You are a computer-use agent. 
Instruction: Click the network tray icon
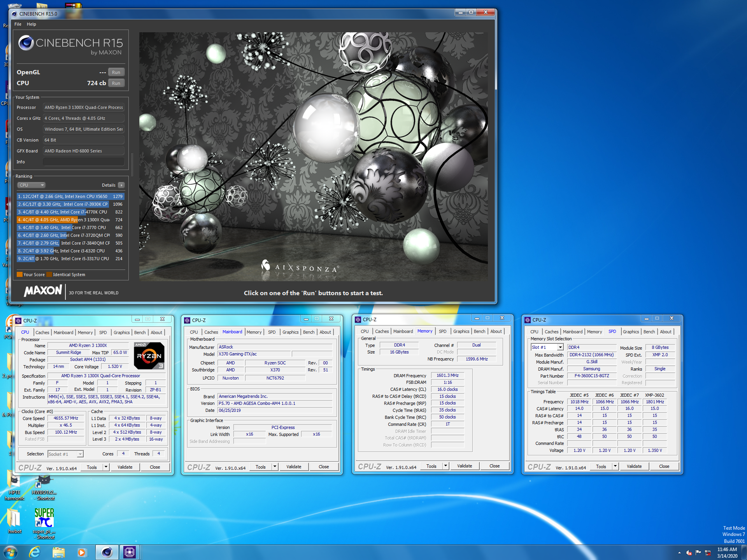click(x=708, y=553)
